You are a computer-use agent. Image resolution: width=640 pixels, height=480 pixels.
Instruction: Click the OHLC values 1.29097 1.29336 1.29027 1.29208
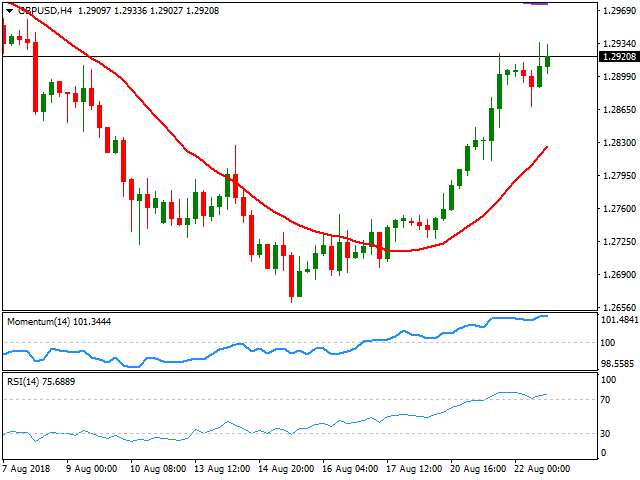[x=149, y=11]
